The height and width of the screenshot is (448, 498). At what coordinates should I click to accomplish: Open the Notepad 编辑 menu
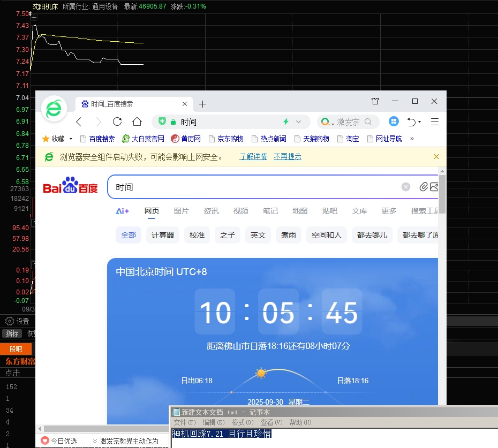[214, 422]
